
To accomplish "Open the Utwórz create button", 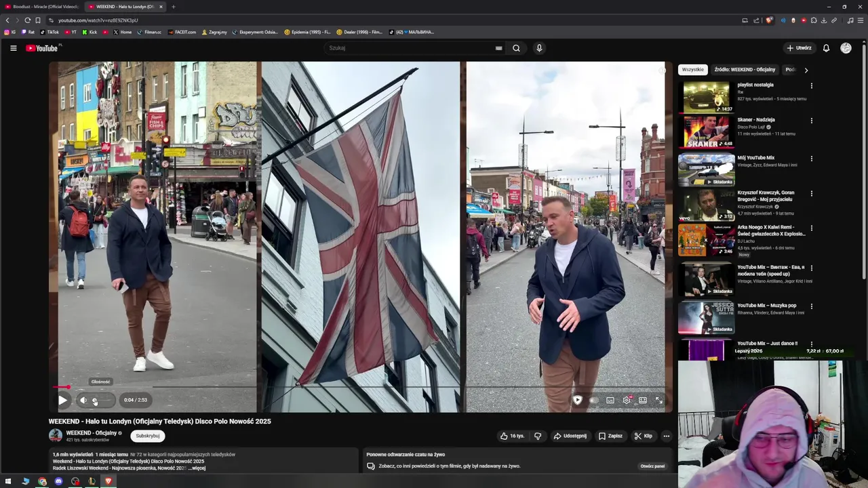I will coord(799,48).
